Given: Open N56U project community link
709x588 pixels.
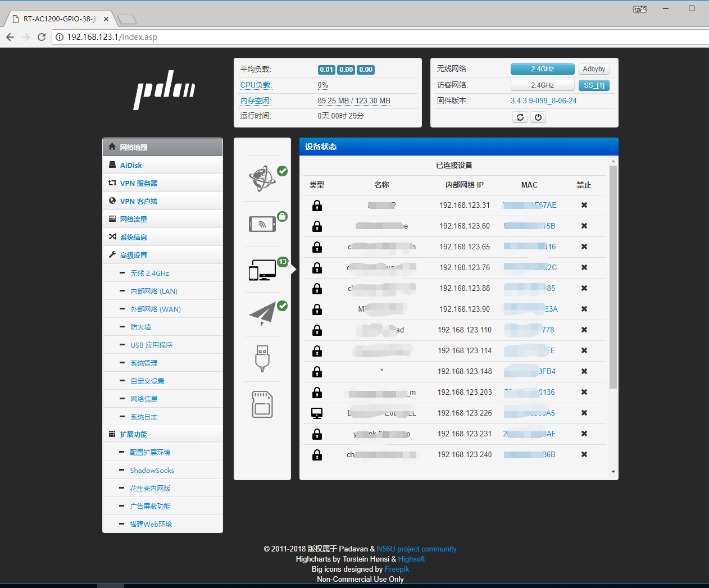Looking at the screenshot, I should (x=416, y=549).
